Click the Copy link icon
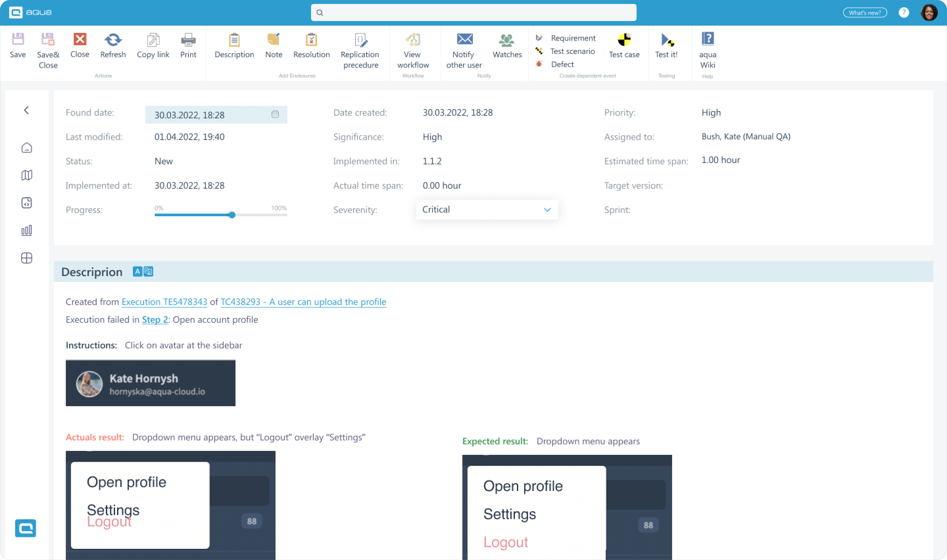Viewport: 947px width, 560px height. coord(153,40)
